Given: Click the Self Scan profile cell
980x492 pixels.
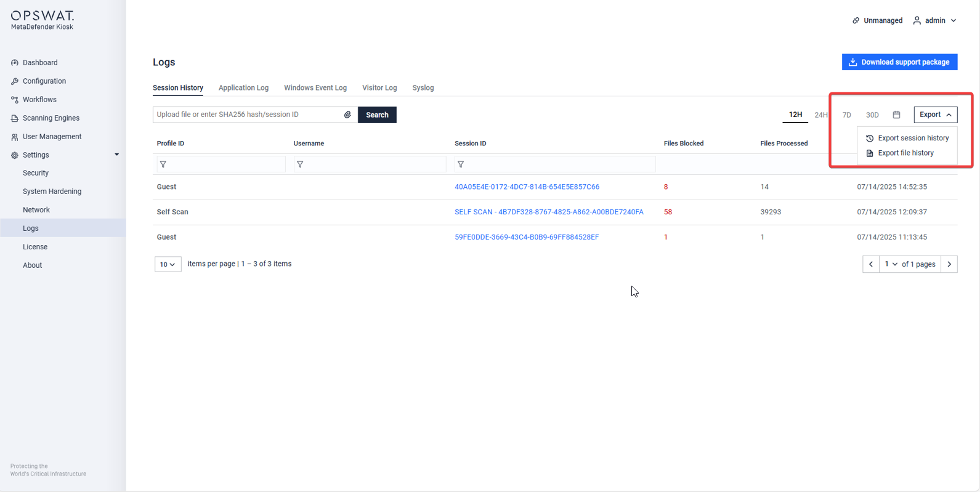Looking at the screenshot, I should tap(172, 212).
